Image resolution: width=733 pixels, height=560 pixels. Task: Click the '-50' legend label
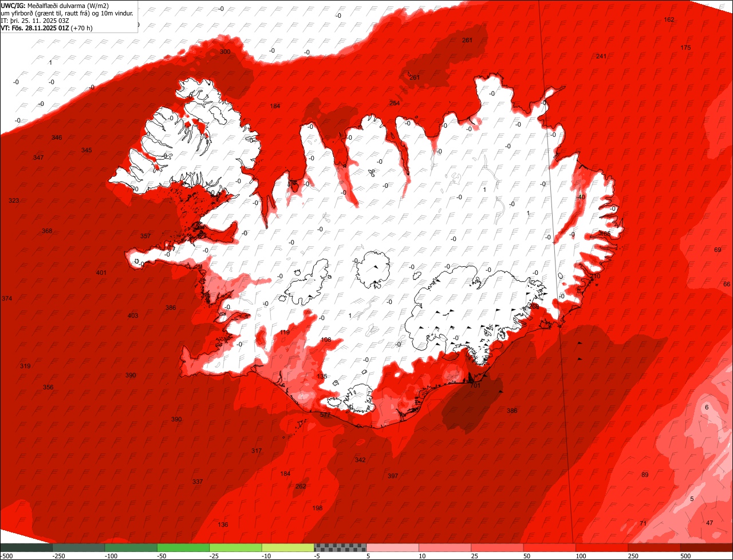(162, 556)
